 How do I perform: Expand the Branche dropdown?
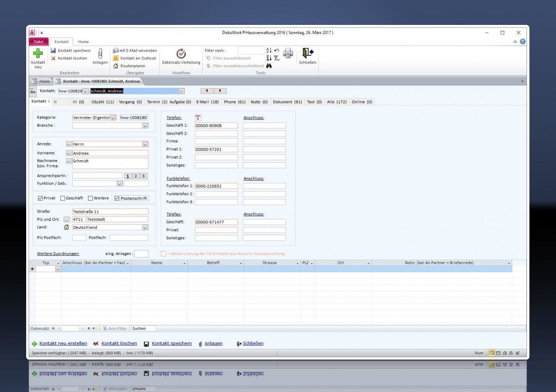click(x=145, y=126)
